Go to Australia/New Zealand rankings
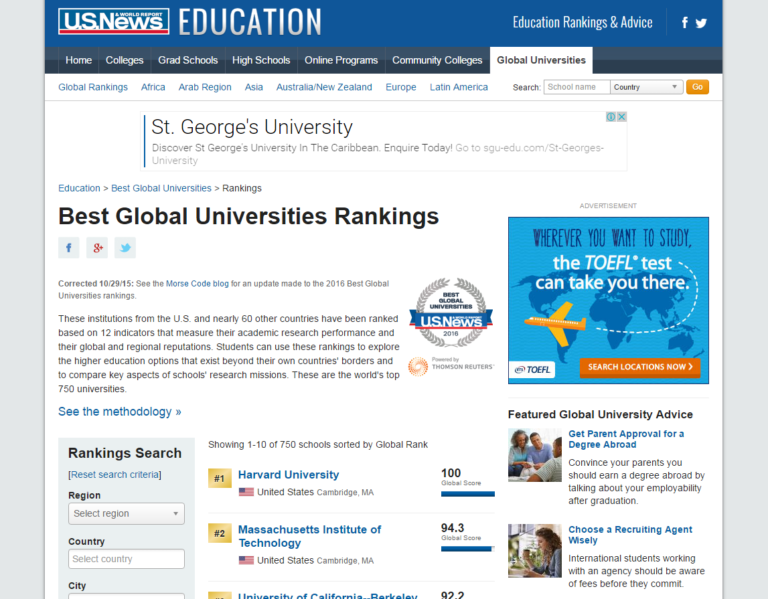Viewport: 768px width, 599px height. (x=324, y=87)
